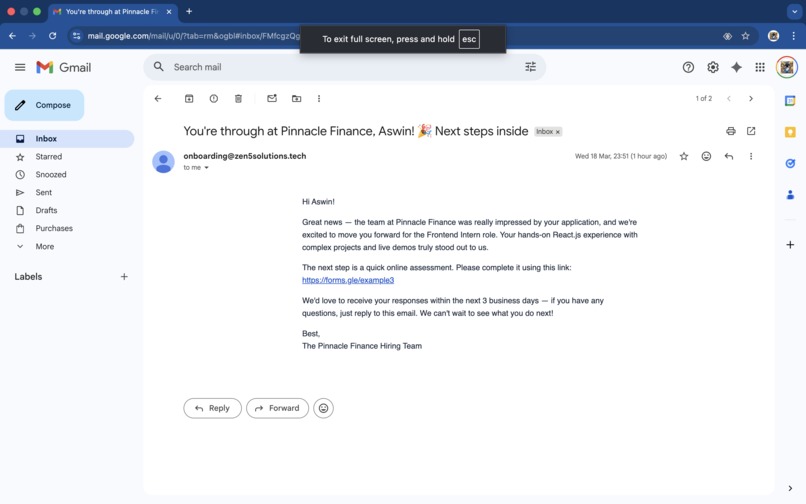The height and width of the screenshot is (504, 806).
Task: Open the Google account avatar in Gmail
Action: [x=786, y=67]
